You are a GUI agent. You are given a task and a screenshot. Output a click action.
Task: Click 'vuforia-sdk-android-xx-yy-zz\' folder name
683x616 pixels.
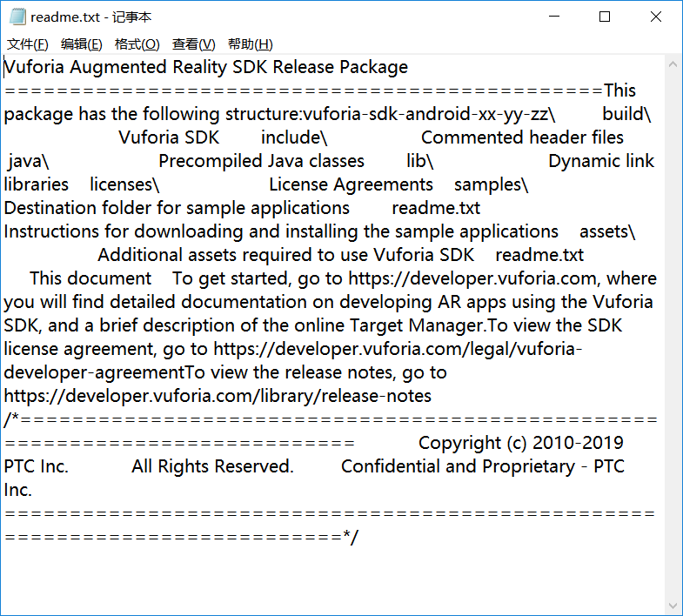[429, 114]
